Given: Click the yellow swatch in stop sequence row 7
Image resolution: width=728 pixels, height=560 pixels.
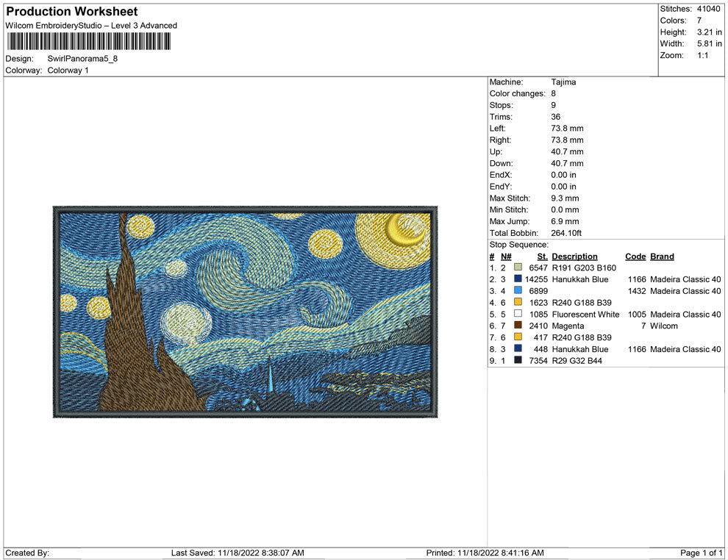Looking at the screenshot, I should pyautogui.click(x=518, y=337).
